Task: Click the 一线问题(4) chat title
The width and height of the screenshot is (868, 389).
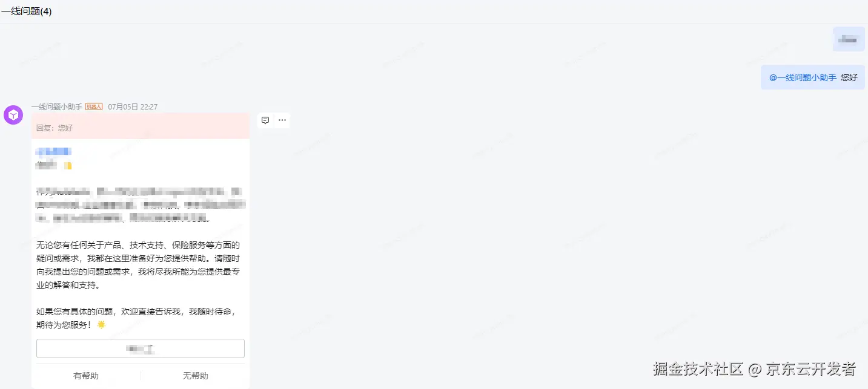Action: click(x=27, y=11)
